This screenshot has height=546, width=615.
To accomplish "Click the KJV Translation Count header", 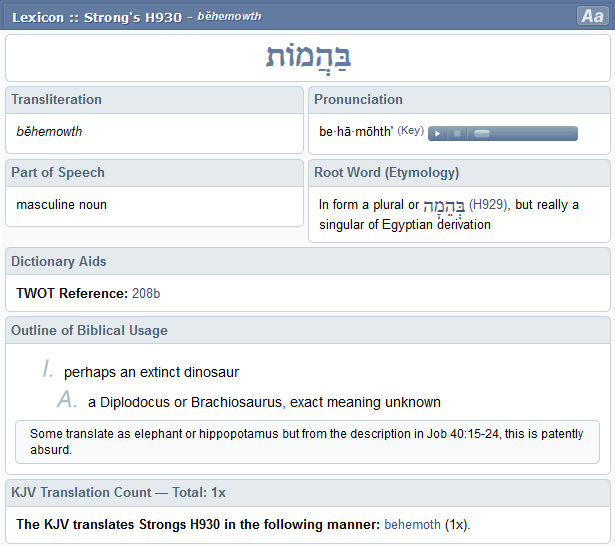I will click(x=118, y=492).
